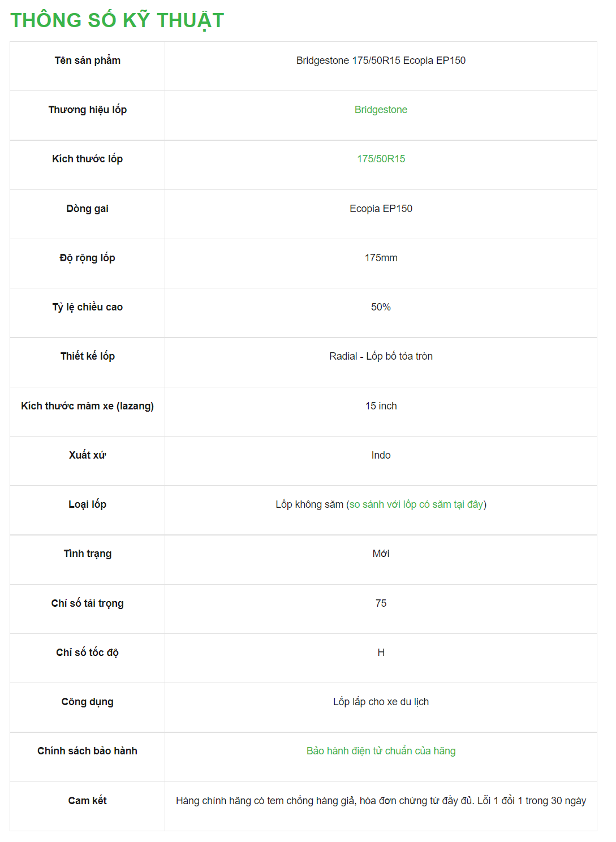Screen dimensions: 616x842
Task: Click the THÔNG SỐ KỸ THUẬT heading
Action: click(x=117, y=20)
